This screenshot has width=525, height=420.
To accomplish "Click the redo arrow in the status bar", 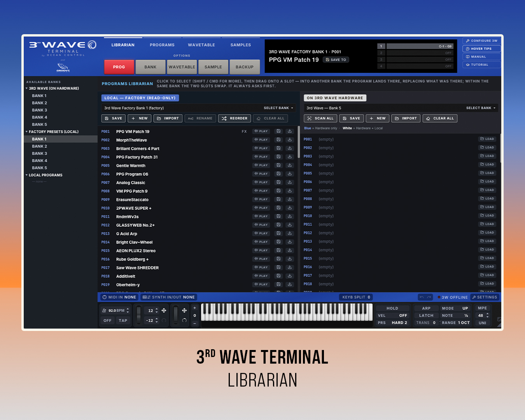I will 429,297.
